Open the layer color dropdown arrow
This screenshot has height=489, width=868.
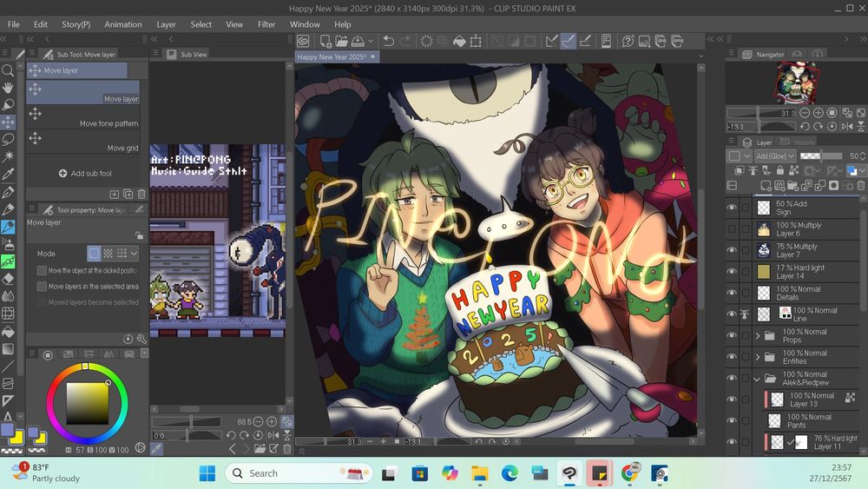863,170
